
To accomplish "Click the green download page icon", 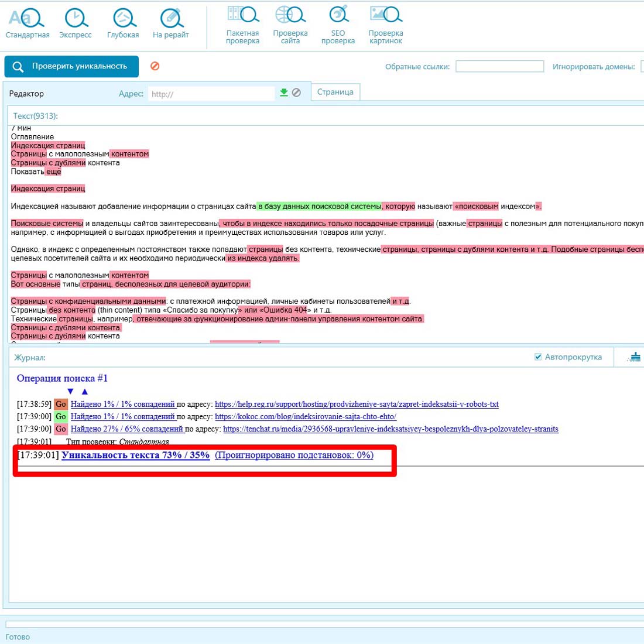I will tap(284, 93).
